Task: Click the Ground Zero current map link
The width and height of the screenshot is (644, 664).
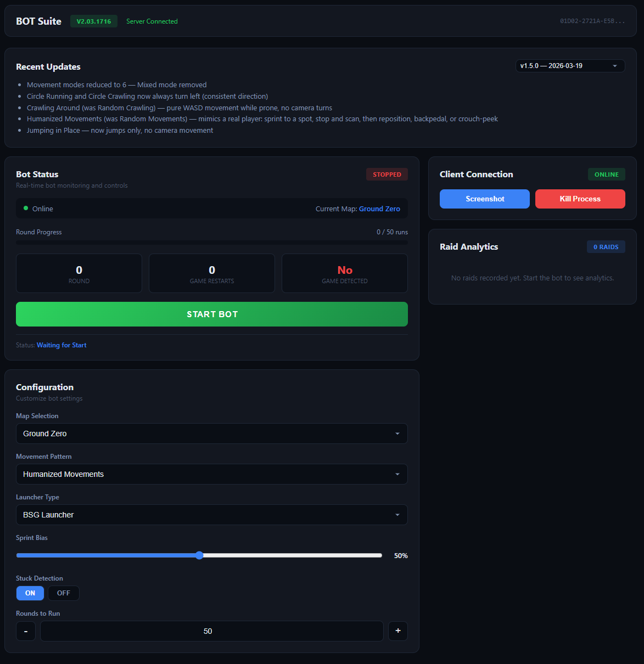Action: tap(379, 209)
